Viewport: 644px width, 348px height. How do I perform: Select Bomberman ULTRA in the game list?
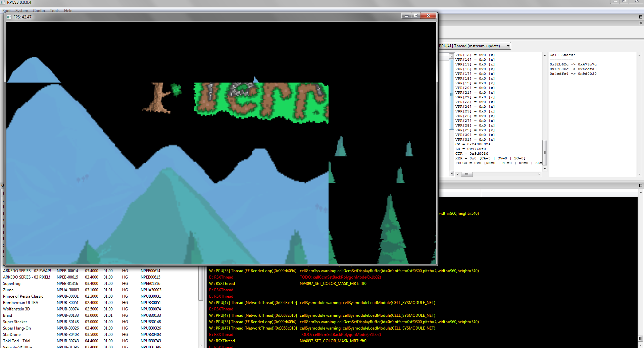coord(20,303)
